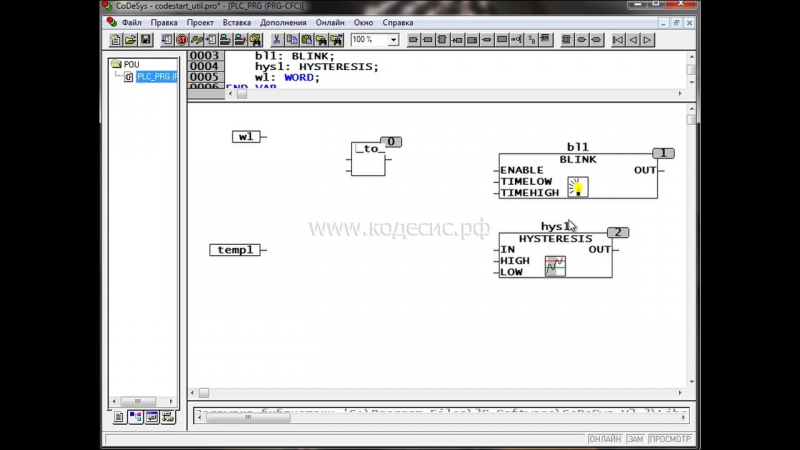
Task: Click the Open project toolbar icon
Action: [x=130, y=40]
